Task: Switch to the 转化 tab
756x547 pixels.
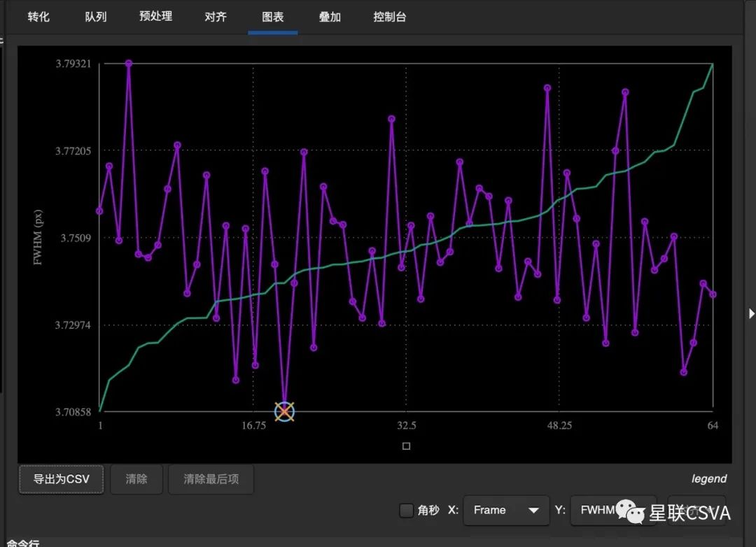Action: [x=38, y=17]
